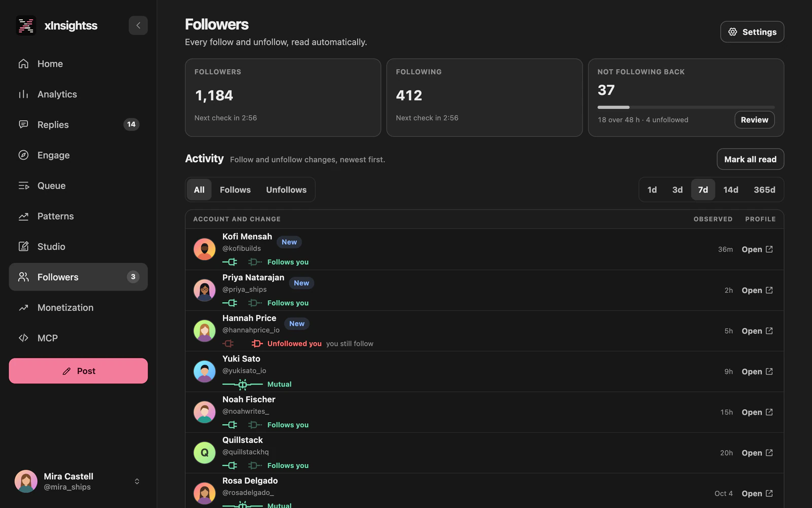812x508 pixels.
Task: Click Mira Castell profile avatar
Action: [x=26, y=481]
